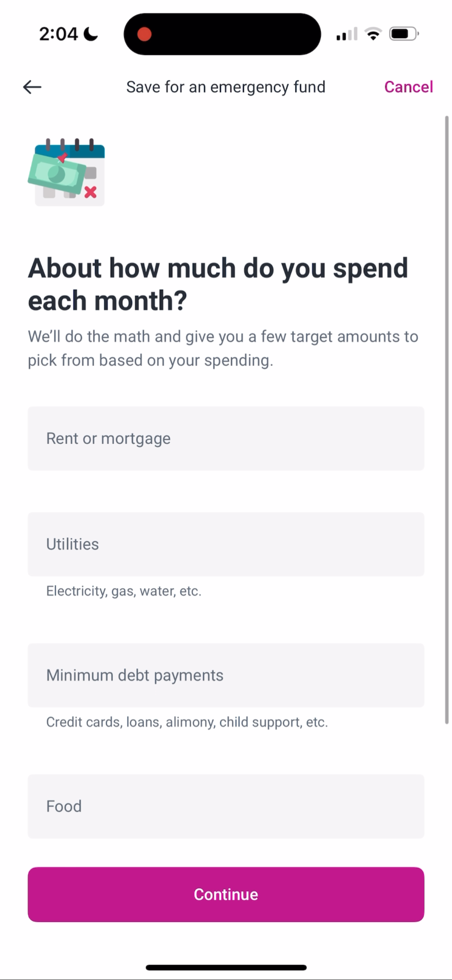Viewport: 452px width, 980px height.
Task: Tap the 2:04 clock in status bar
Action: pos(58,34)
